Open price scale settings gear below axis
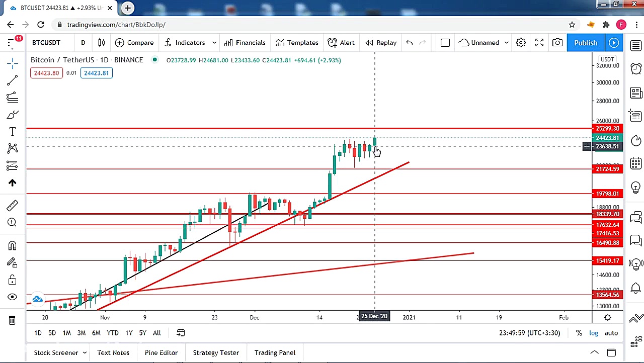The width and height of the screenshot is (644, 363). pyautogui.click(x=608, y=317)
